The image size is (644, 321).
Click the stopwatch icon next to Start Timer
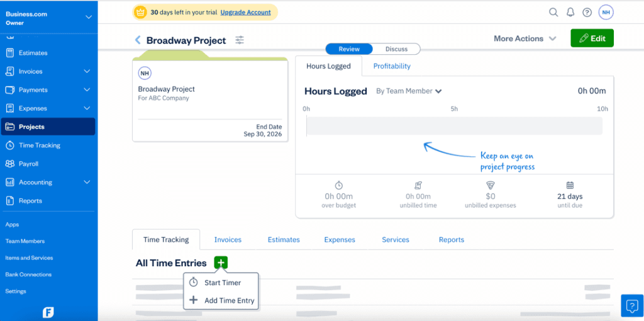(x=193, y=283)
